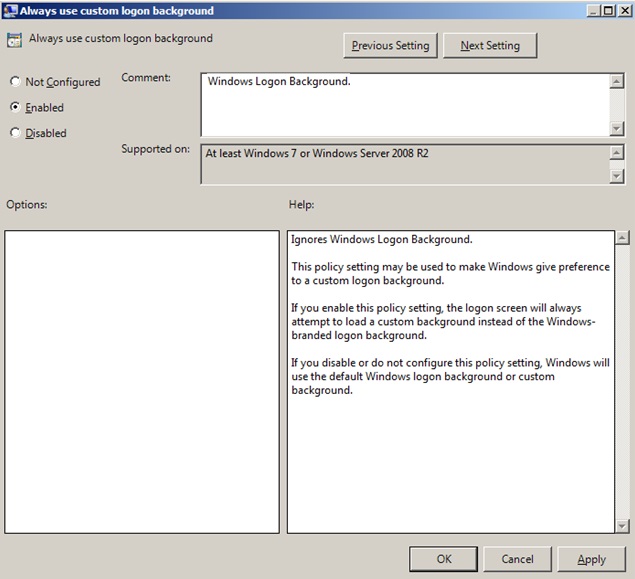Click the 'Always use custom logon background' heading
The image size is (635, 579).
(x=121, y=38)
